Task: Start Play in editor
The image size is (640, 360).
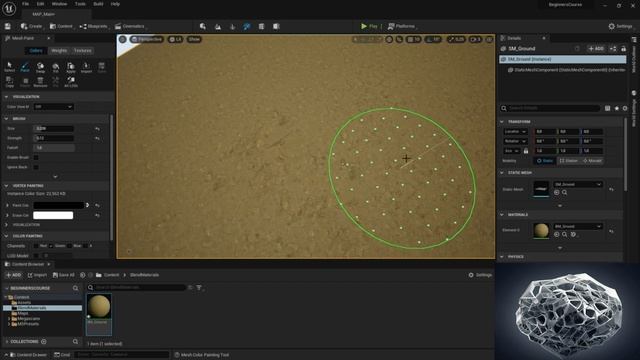Action: (369, 26)
